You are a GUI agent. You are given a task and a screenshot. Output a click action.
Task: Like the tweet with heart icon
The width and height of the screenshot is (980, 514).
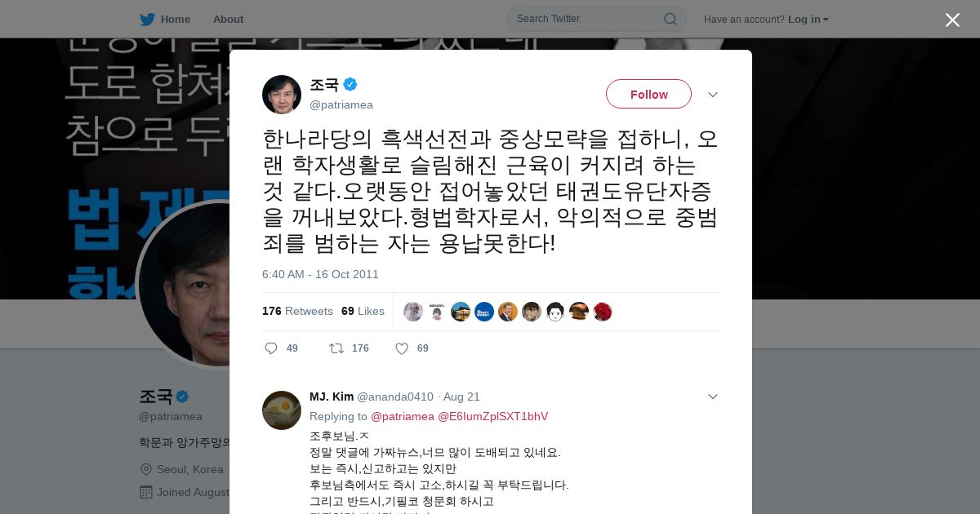(x=402, y=348)
